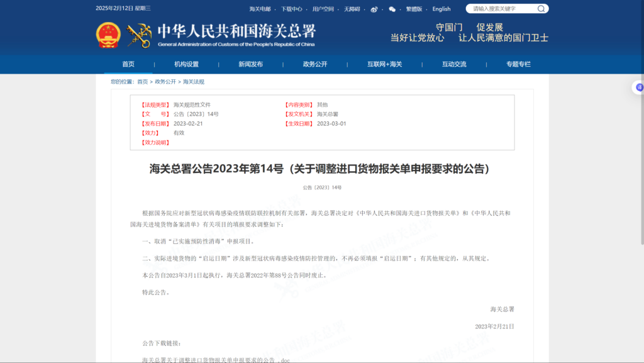Click the national emblem logo
Image resolution: width=644 pixels, height=363 pixels.
point(108,35)
